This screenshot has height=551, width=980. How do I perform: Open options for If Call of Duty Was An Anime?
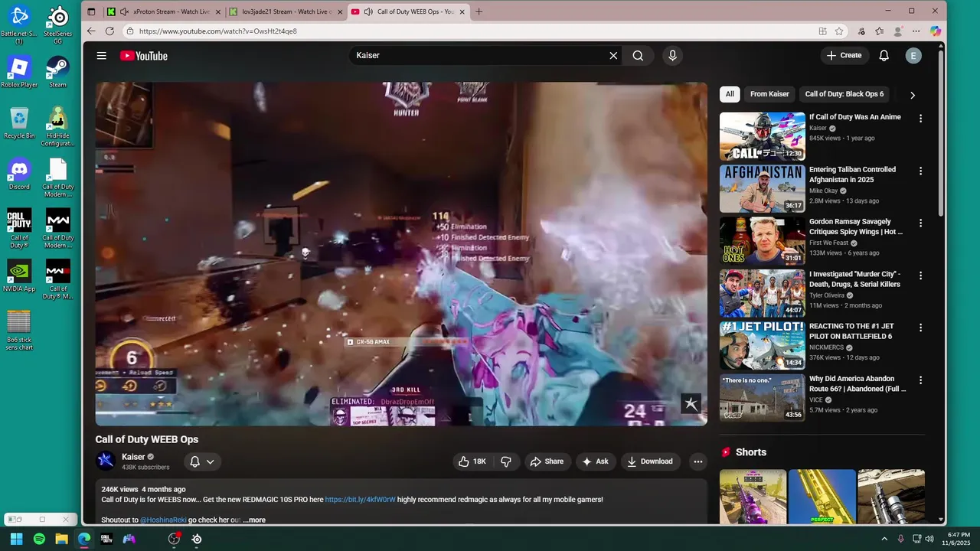(920, 119)
